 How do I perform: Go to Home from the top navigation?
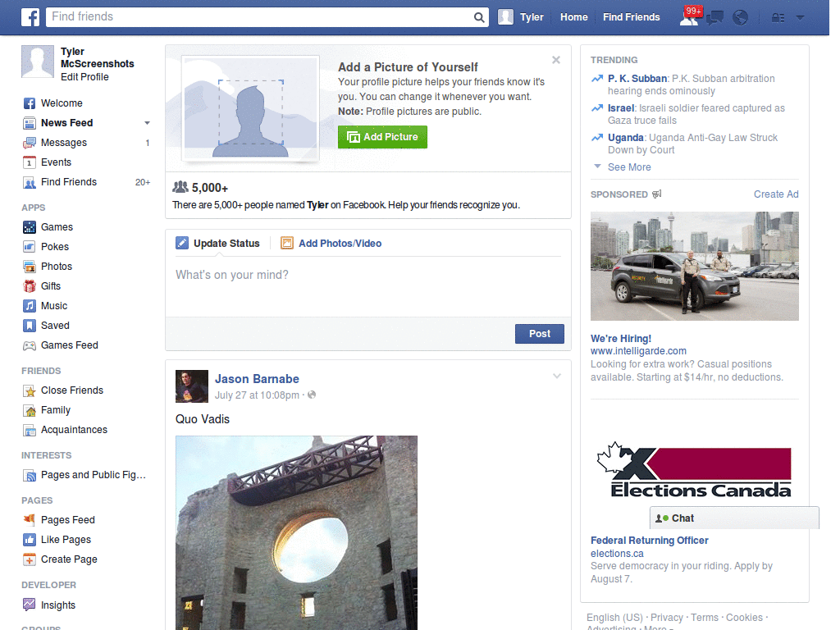573,16
